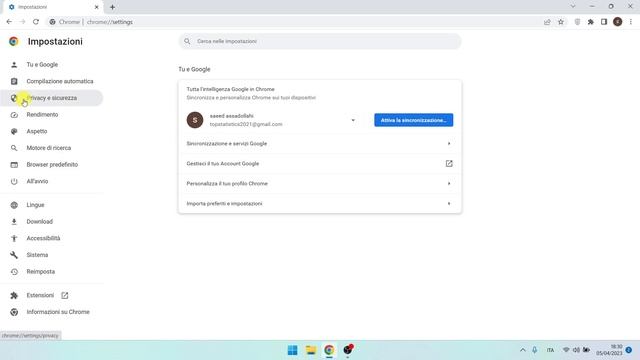This screenshot has height=360, width=640.
Task: Open Aspetto settings section
Action: pyautogui.click(x=37, y=131)
